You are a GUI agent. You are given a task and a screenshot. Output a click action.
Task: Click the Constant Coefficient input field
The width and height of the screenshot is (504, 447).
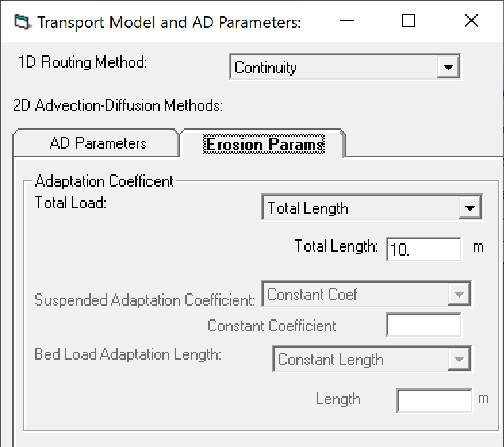pos(423,325)
